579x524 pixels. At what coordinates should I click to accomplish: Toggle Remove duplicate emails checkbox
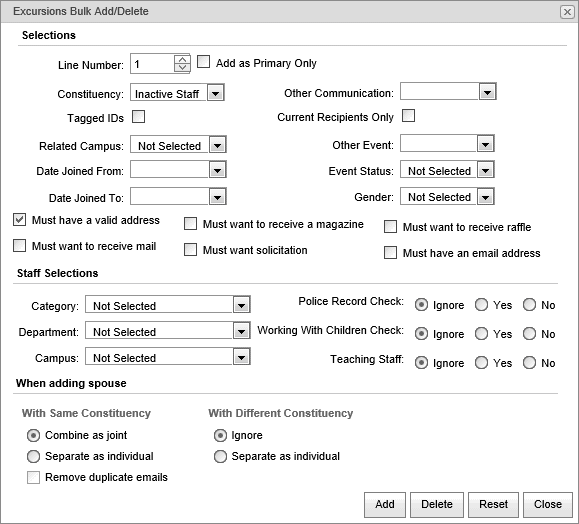[x=33, y=477]
